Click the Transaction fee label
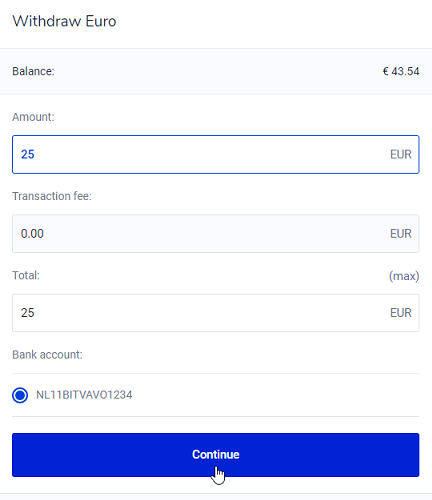This screenshot has height=500, width=432. coord(52,196)
